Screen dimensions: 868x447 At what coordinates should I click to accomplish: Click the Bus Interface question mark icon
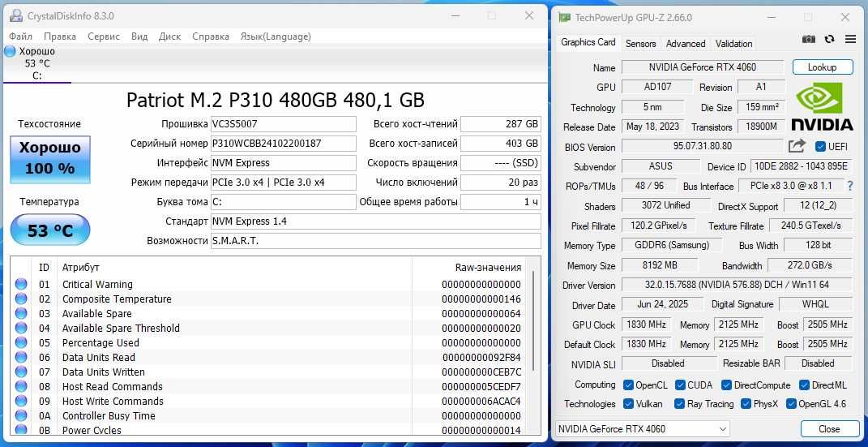[850, 186]
